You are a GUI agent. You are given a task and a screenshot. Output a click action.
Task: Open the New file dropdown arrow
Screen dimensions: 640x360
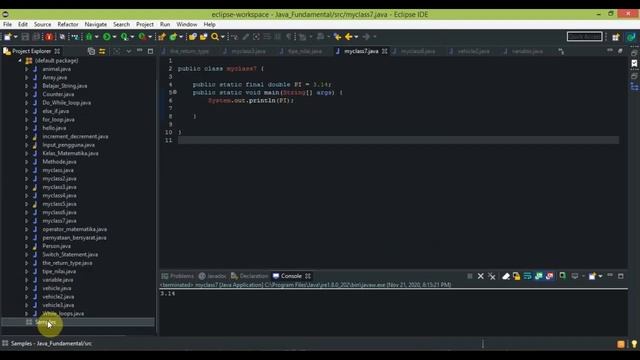click(16, 37)
